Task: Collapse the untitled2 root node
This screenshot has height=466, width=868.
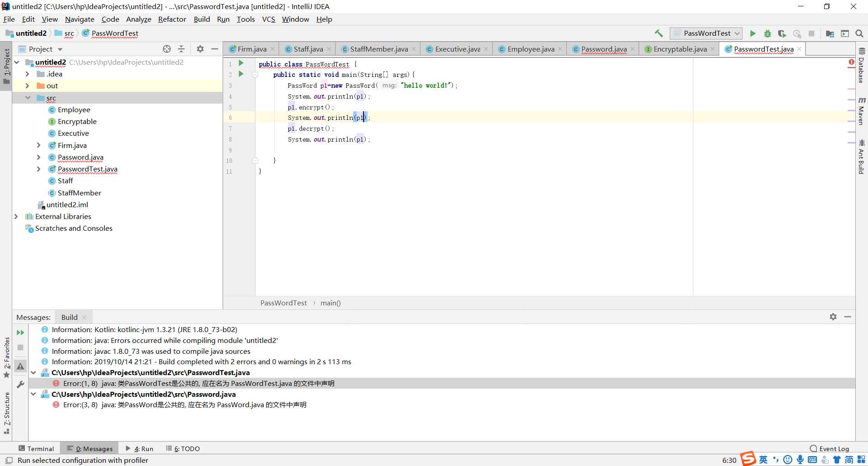Action: tap(17, 62)
